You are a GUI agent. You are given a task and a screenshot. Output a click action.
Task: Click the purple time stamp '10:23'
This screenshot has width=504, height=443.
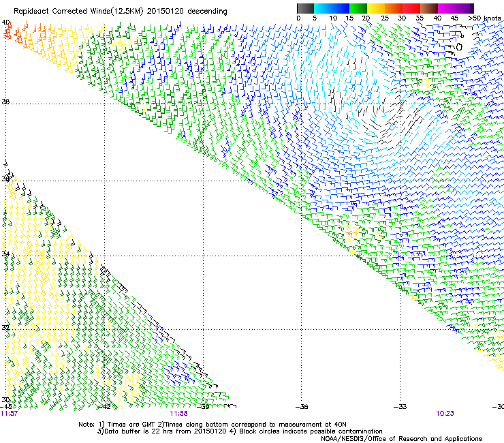pyautogui.click(x=445, y=414)
